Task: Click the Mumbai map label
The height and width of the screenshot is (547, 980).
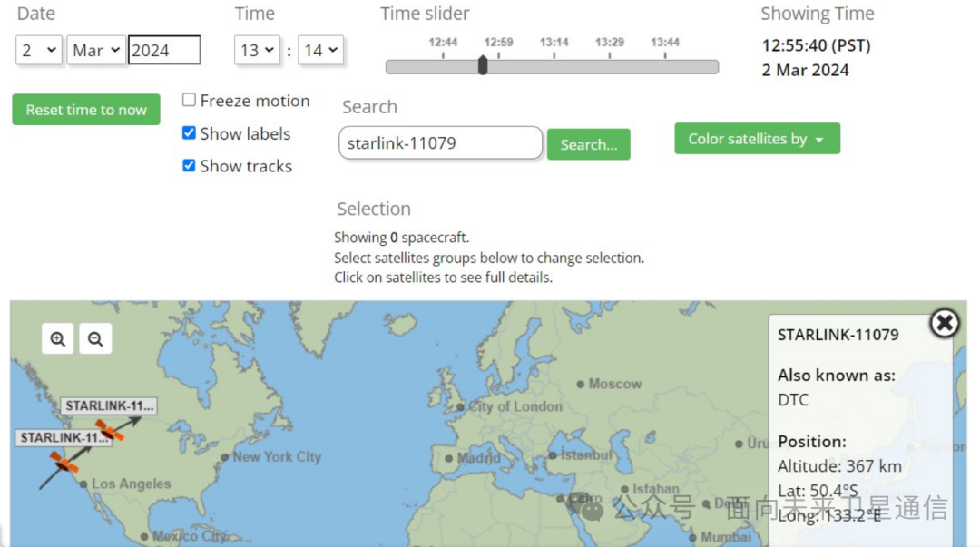Action: [x=726, y=537]
